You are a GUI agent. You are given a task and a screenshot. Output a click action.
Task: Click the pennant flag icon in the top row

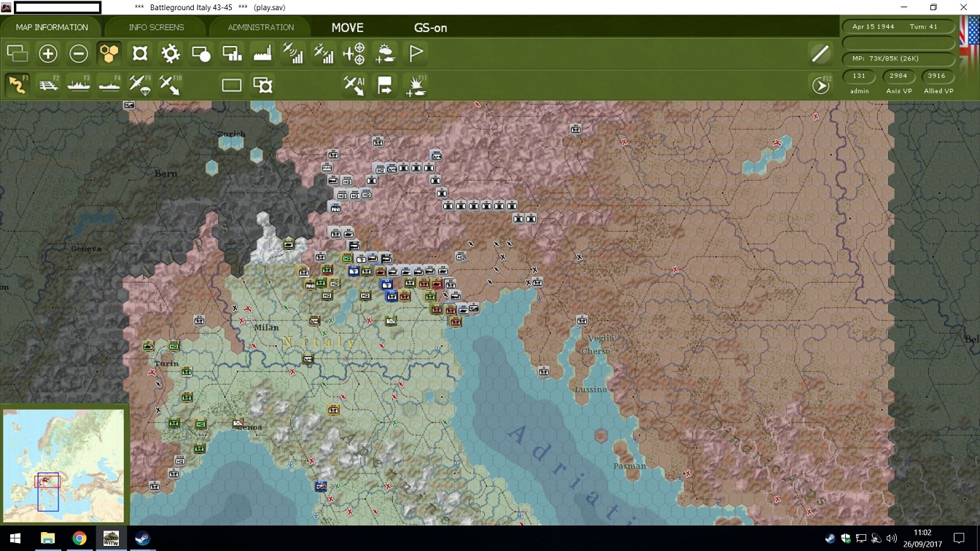pos(416,53)
